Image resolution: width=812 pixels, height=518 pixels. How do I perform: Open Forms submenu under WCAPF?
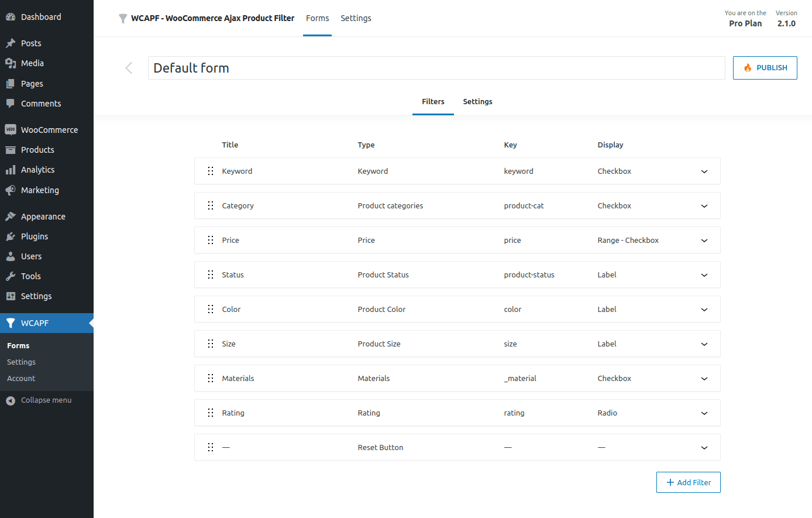(18, 346)
